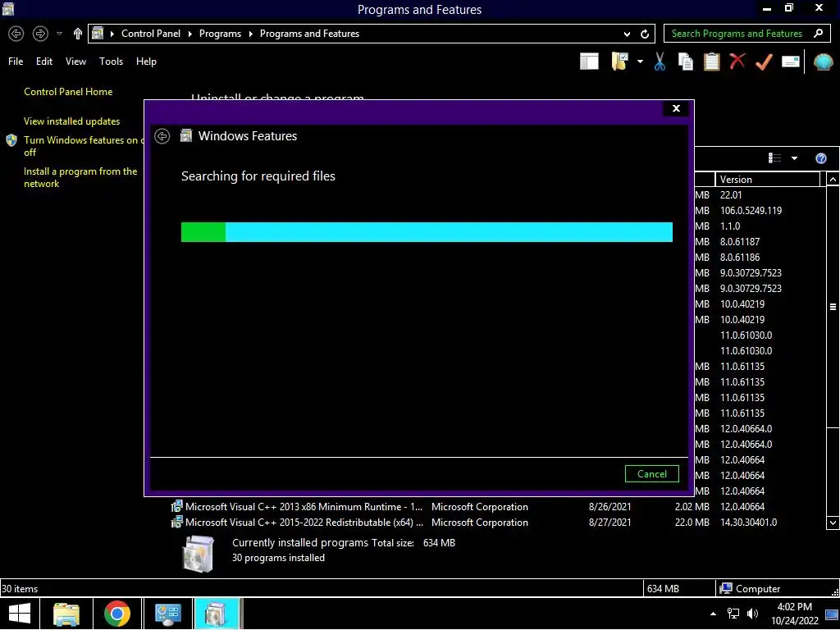Show hidden tray icons arrow

pos(713,614)
